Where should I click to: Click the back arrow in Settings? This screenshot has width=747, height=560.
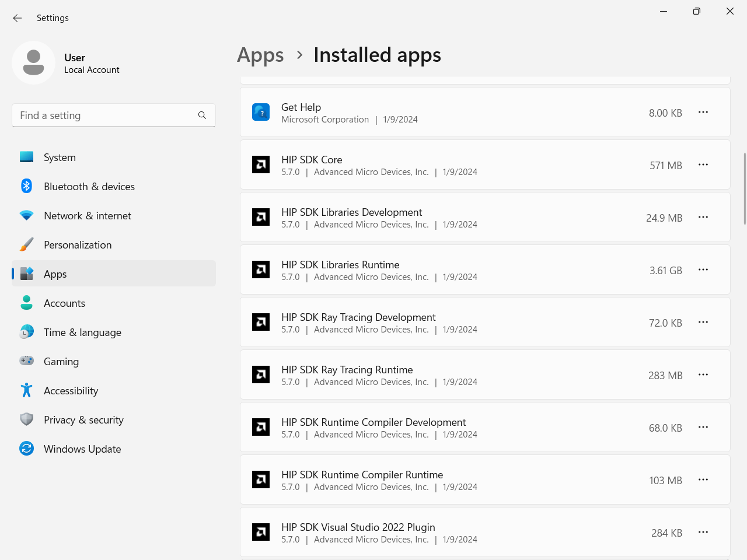tap(18, 18)
